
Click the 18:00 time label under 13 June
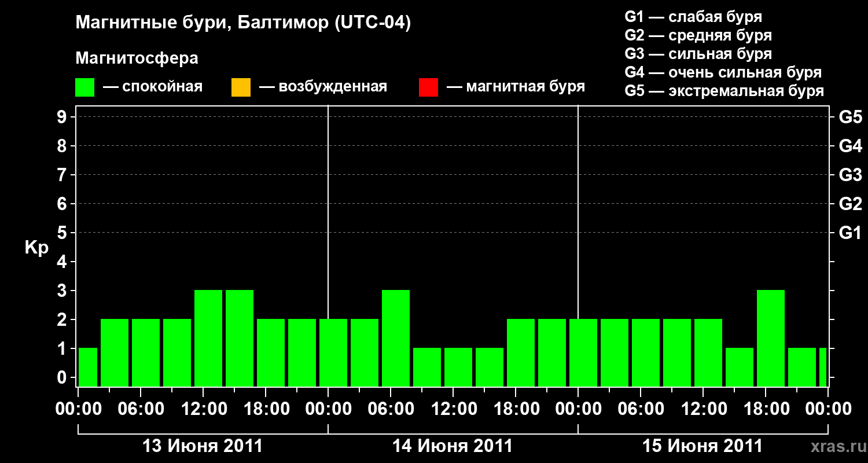point(266,409)
